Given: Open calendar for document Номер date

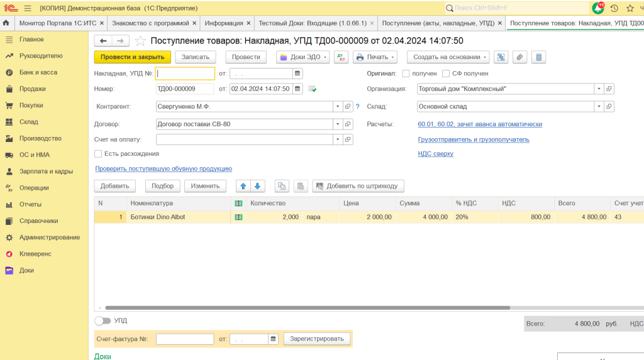Looking at the screenshot, I should click(x=297, y=89).
